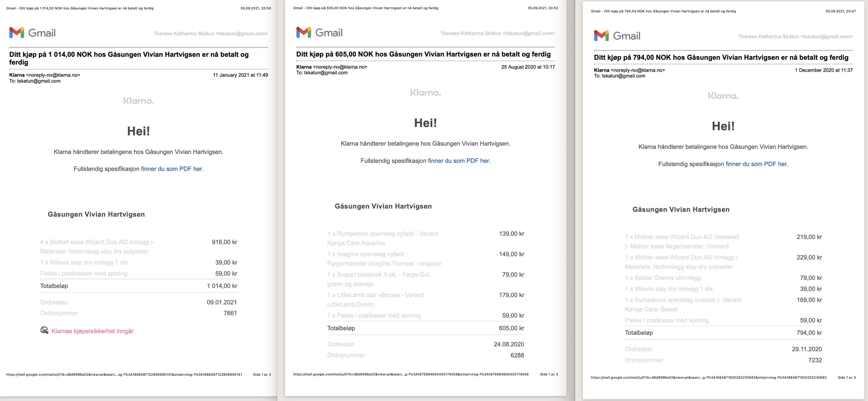Screen dimensions: 868x401
Task: Click subject line 'Ditt kjøp på 605,00 NOK'
Action: tap(423, 54)
